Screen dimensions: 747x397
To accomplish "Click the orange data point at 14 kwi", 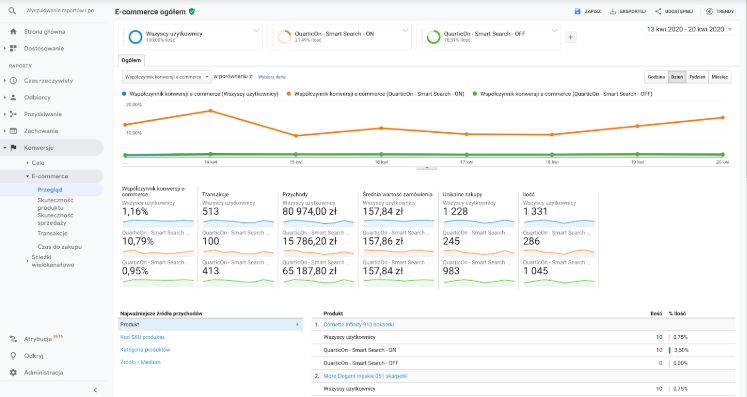I will (211, 111).
